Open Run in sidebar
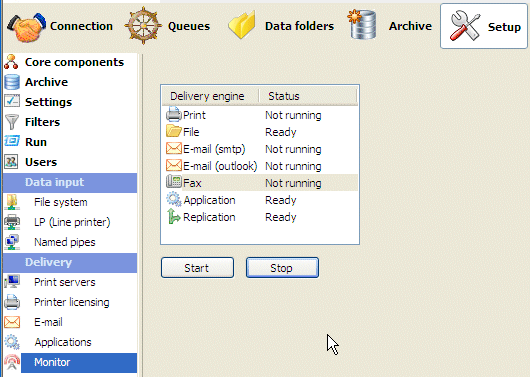The width and height of the screenshot is (530, 377). click(36, 142)
